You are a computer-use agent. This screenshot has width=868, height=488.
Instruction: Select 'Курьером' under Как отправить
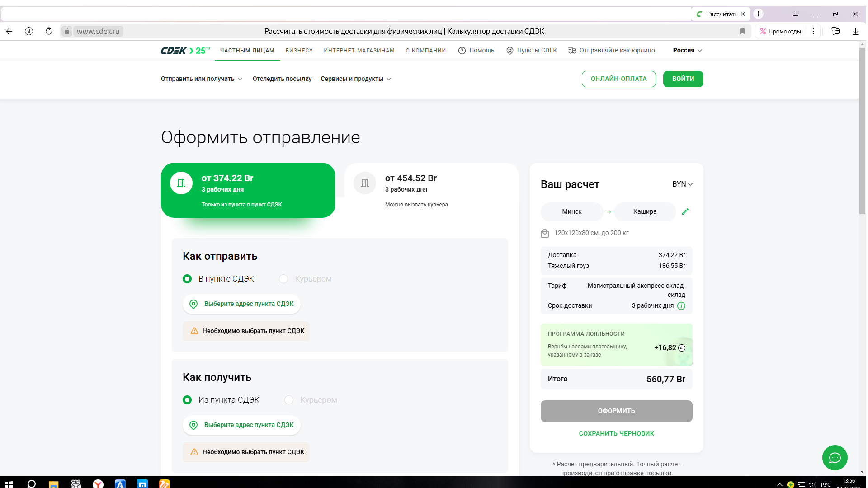[283, 279]
